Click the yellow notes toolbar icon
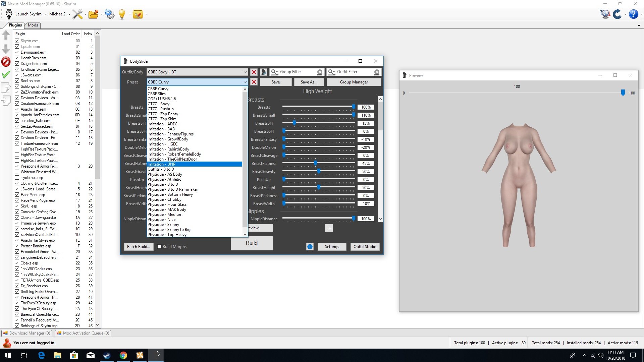The width and height of the screenshot is (644, 362). (x=138, y=14)
